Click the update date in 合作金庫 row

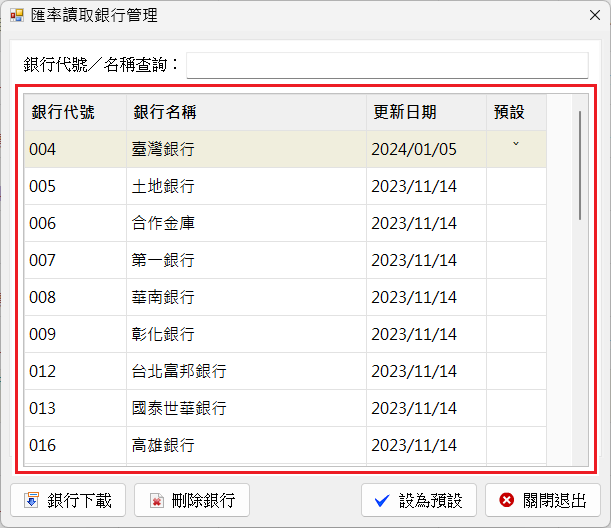[x=426, y=223]
